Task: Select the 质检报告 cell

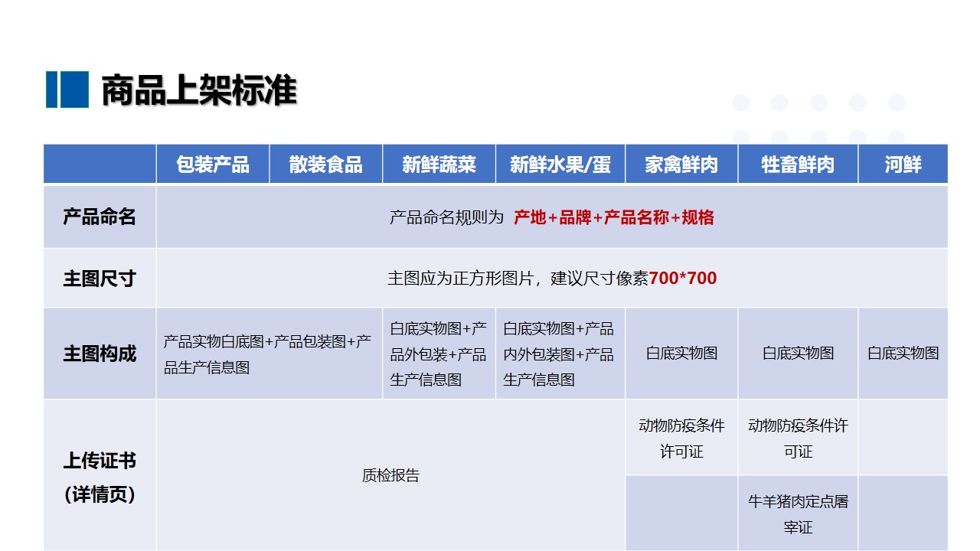Action: coord(390,475)
